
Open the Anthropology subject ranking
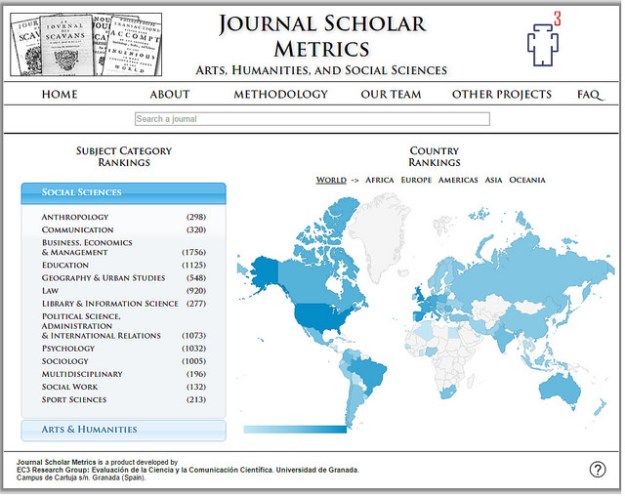pyautogui.click(x=75, y=217)
